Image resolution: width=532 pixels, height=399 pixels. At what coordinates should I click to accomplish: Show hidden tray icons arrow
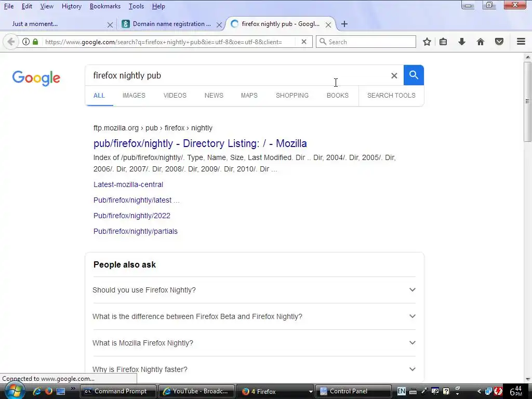click(478, 392)
